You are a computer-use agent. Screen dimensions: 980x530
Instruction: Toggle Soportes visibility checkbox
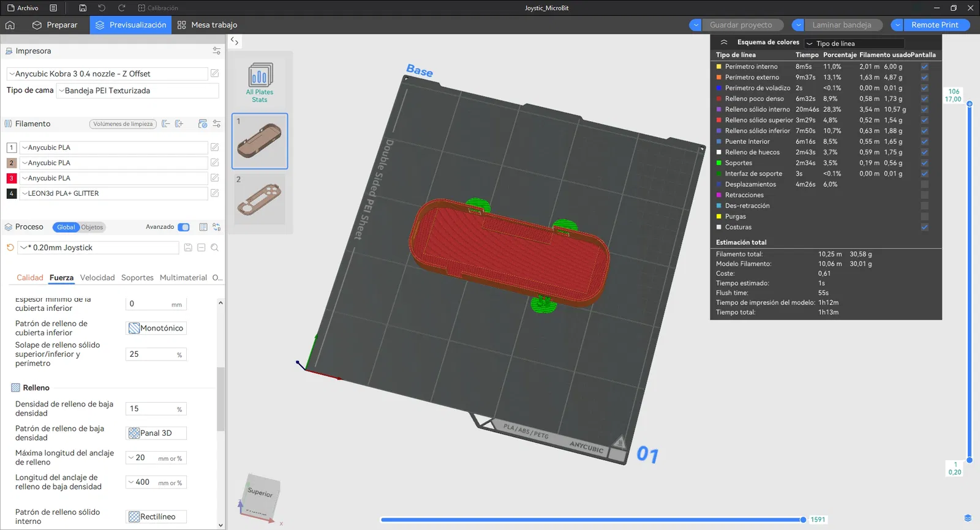[924, 163]
